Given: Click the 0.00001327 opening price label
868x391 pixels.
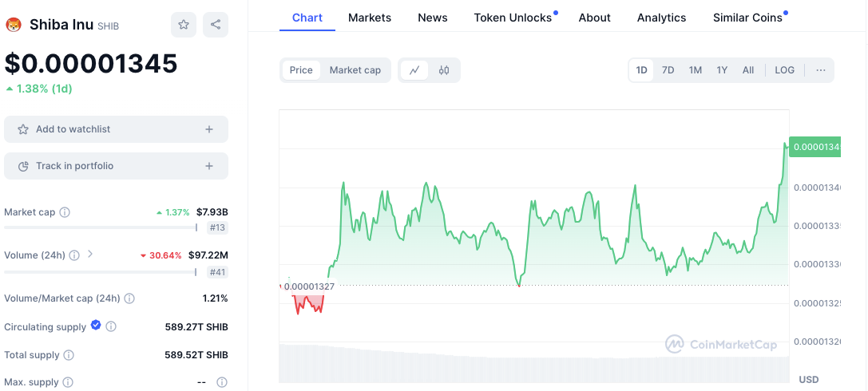Looking at the screenshot, I should [x=310, y=286].
